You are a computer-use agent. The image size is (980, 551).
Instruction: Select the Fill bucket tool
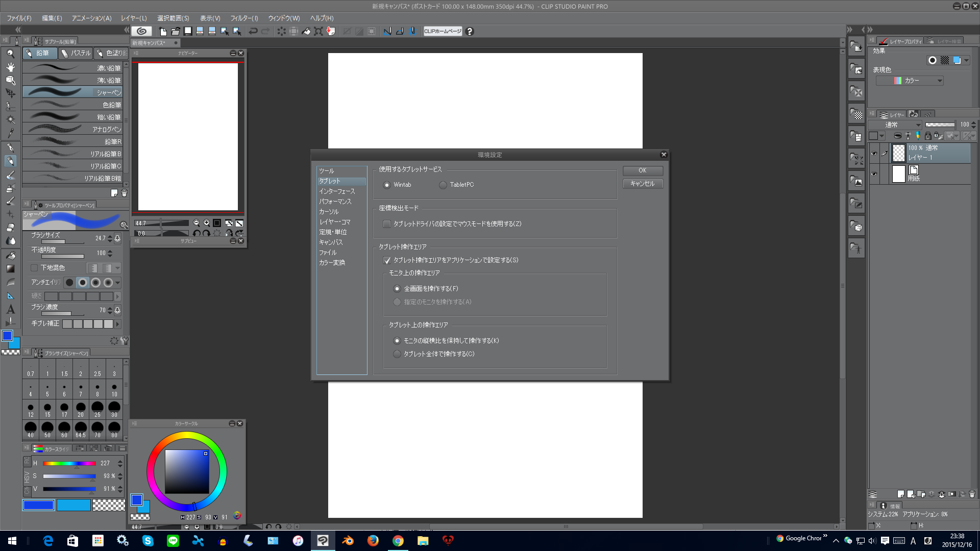pos(10,255)
